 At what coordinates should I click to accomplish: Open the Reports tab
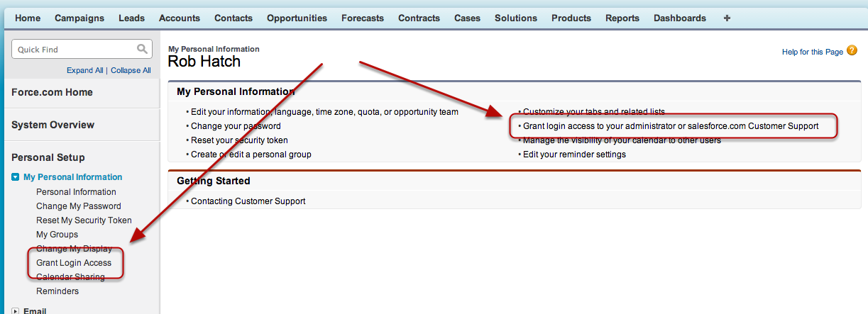tap(622, 18)
